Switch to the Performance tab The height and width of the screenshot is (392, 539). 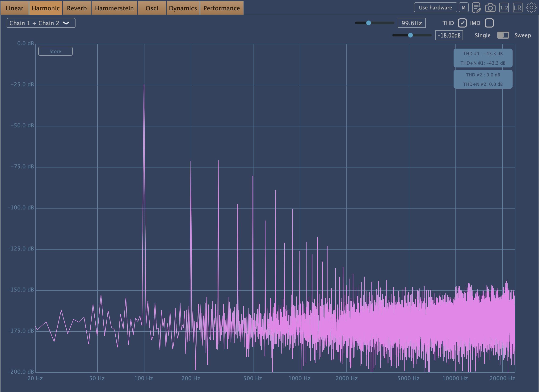[x=222, y=8]
